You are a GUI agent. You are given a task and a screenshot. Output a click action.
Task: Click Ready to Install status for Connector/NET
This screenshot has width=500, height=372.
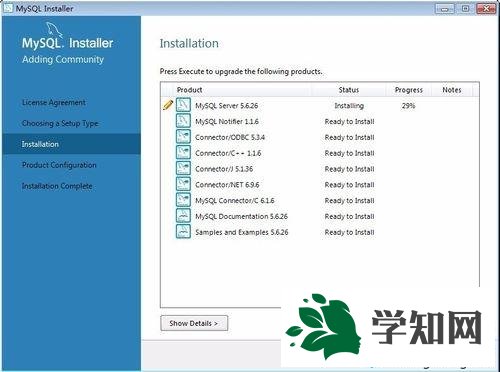click(349, 185)
